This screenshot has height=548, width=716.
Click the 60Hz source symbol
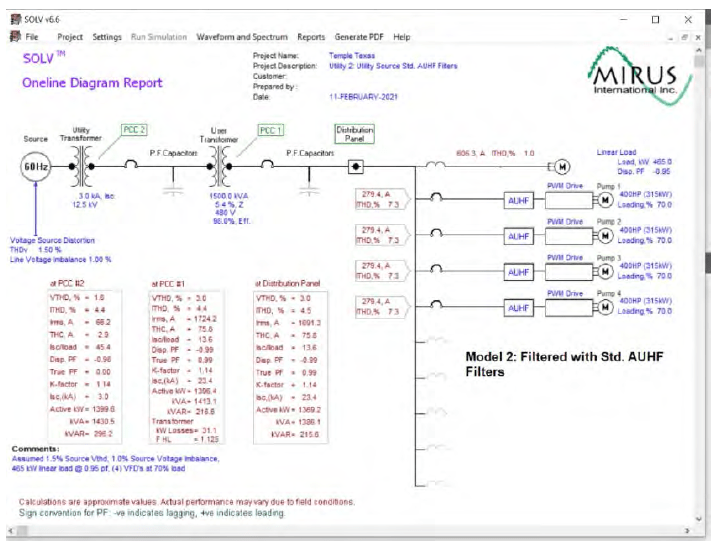35,166
